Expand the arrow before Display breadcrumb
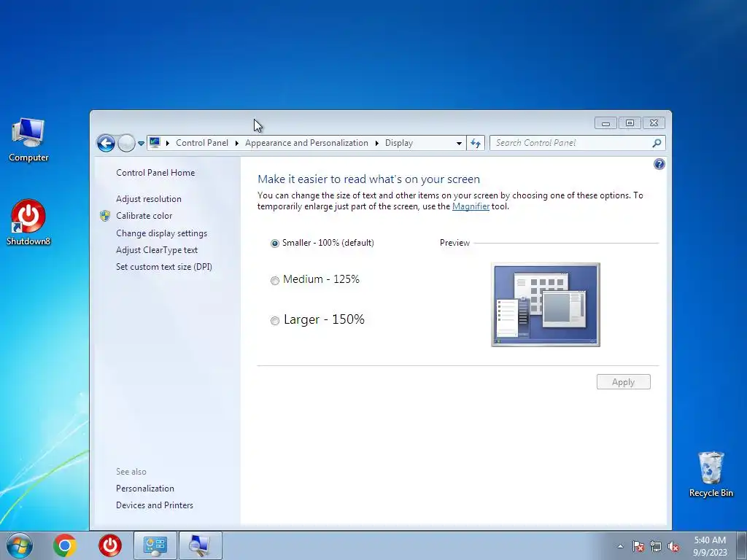 [377, 143]
